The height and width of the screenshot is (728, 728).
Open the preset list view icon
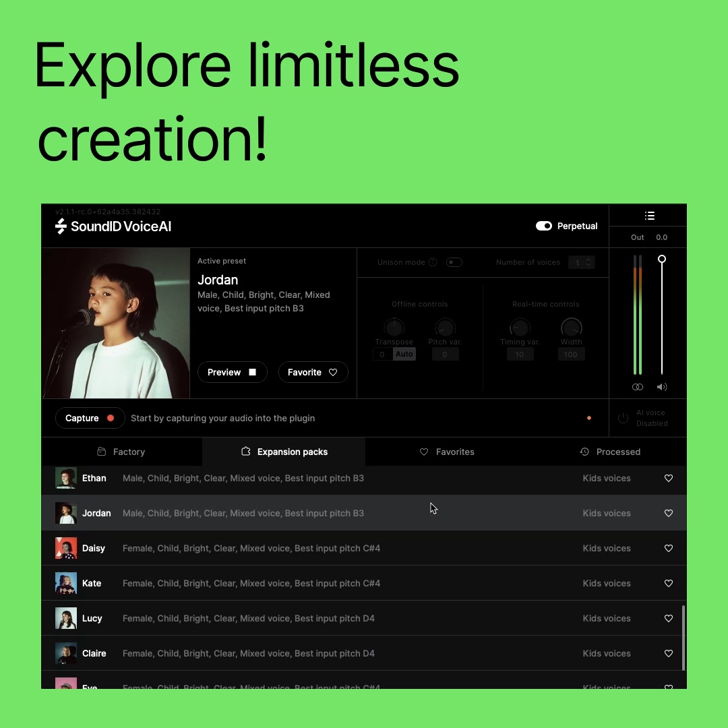tap(649, 215)
